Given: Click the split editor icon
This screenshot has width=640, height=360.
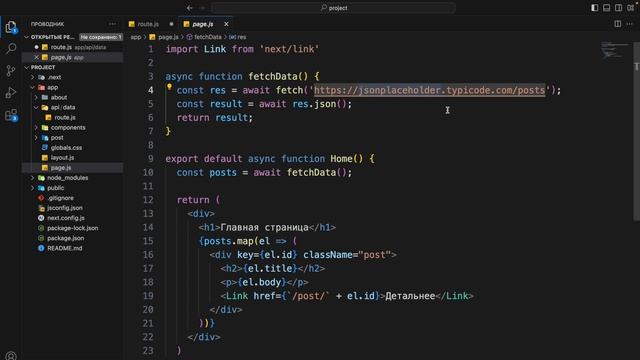Looking at the screenshot, I should tap(618, 24).
